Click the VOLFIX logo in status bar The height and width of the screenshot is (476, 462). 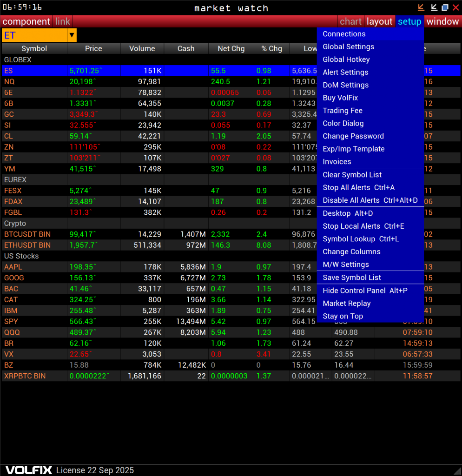pos(29,470)
